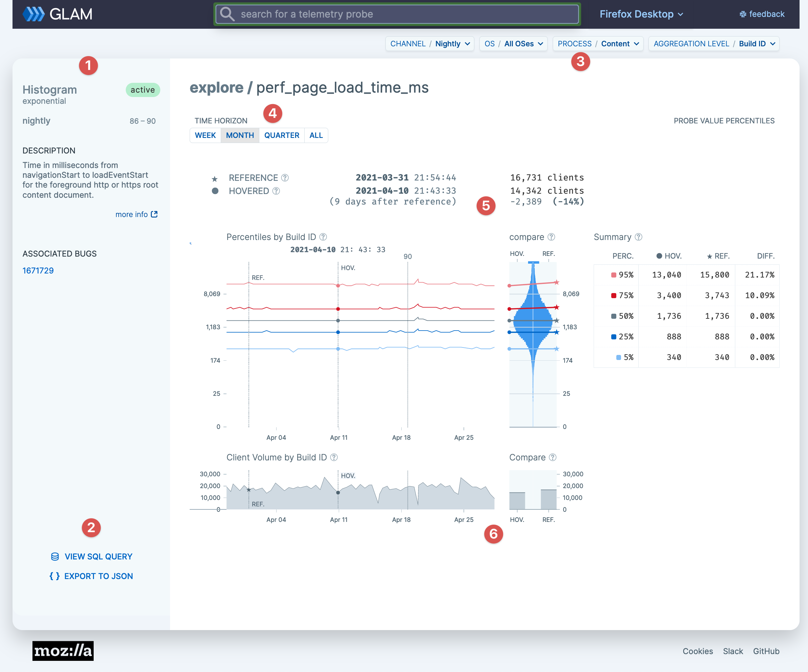Open associated bug 1671729 link
808x672 pixels.
tap(38, 270)
